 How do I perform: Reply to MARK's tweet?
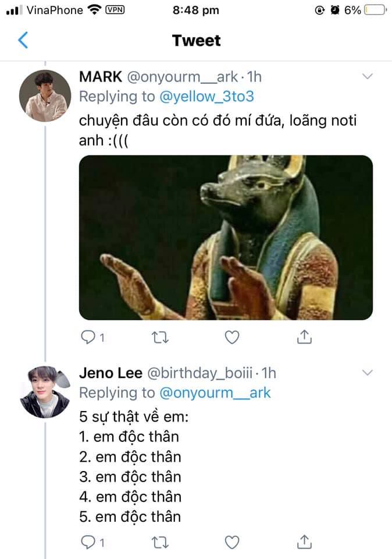(x=88, y=337)
